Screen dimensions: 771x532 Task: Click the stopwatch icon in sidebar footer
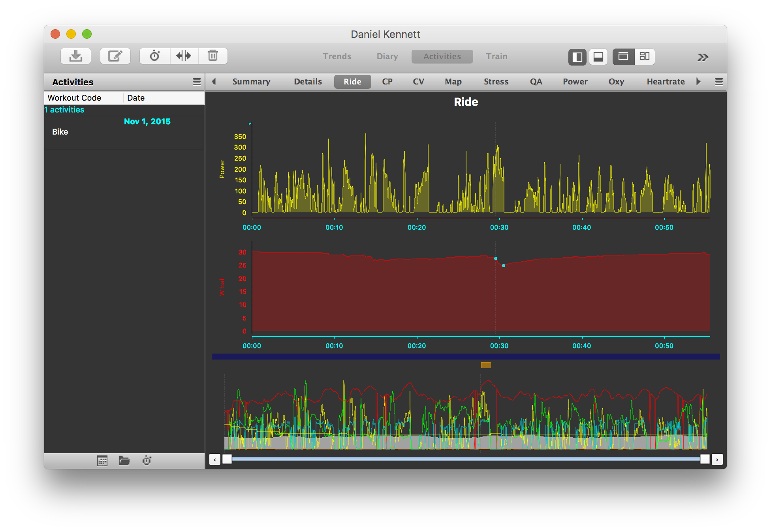tap(147, 461)
